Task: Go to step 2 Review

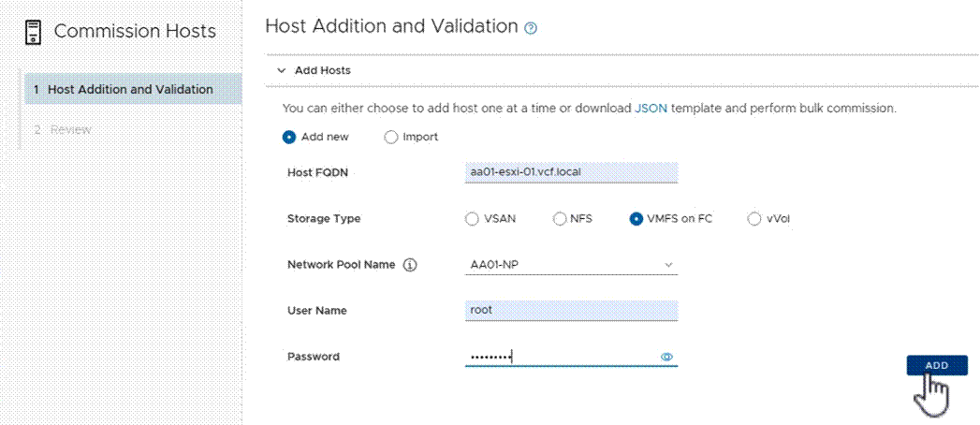Action: pos(63,130)
